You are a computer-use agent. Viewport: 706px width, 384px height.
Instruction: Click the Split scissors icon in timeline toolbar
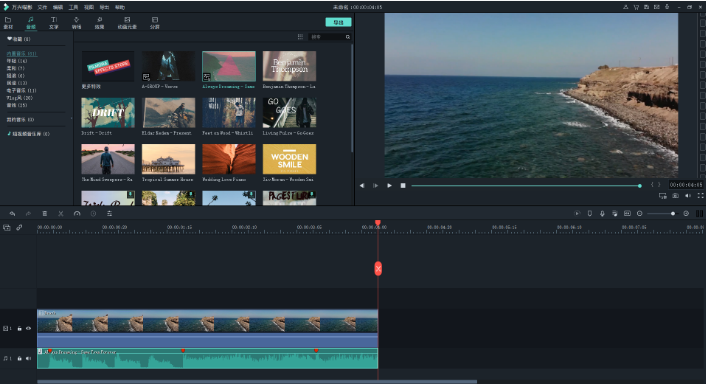click(x=61, y=214)
